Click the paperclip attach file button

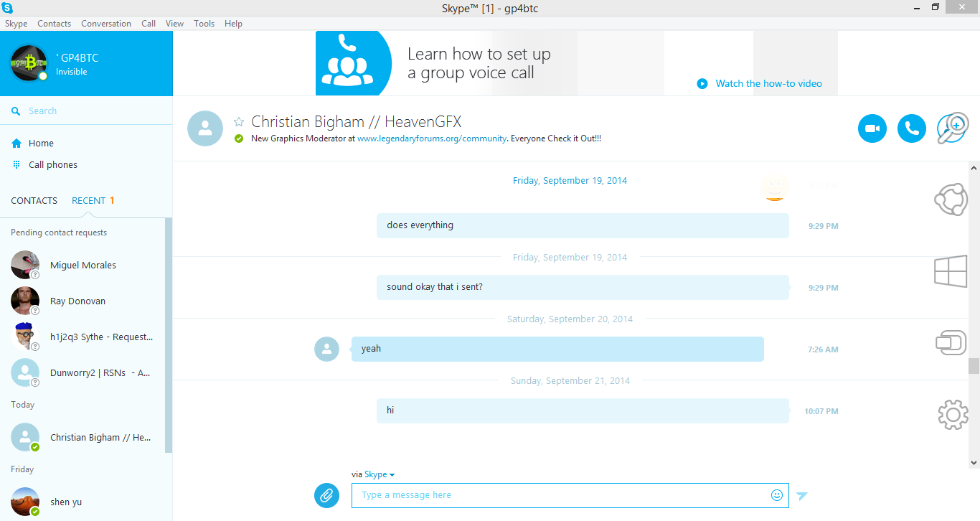pyautogui.click(x=326, y=495)
